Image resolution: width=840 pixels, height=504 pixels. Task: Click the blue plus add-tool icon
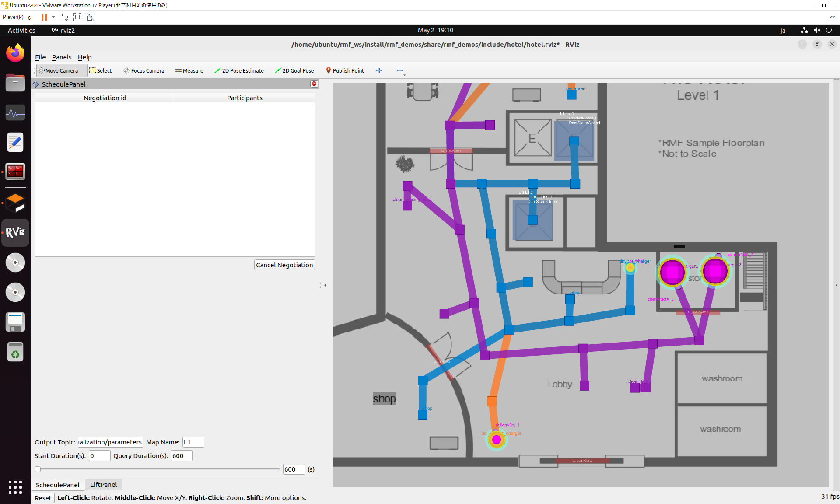tap(379, 70)
